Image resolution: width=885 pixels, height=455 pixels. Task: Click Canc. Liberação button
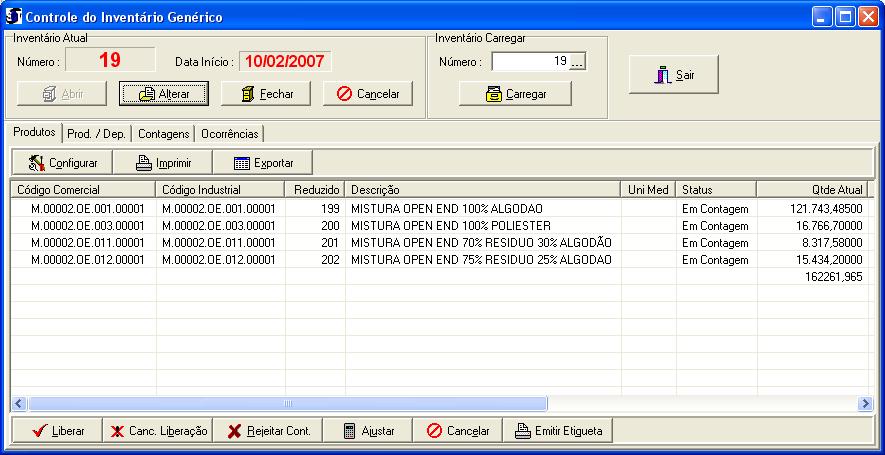pyautogui.click(x=158, y=431)
